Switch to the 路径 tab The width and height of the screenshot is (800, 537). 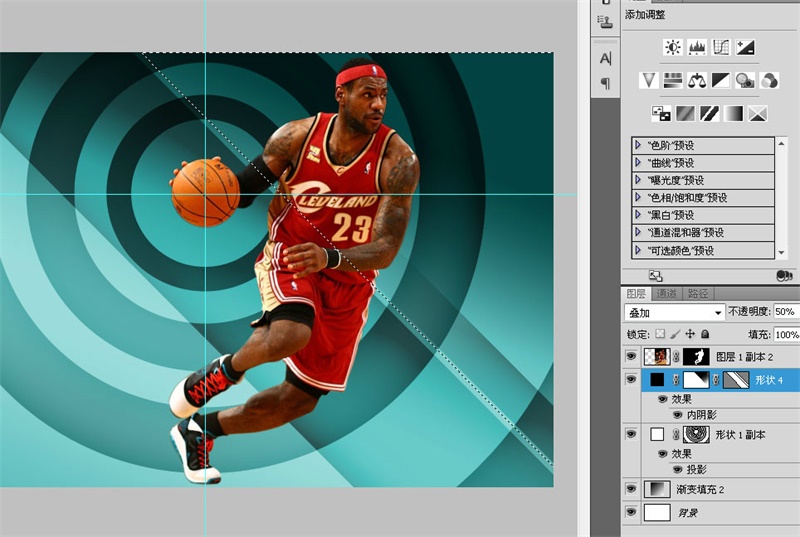coord(698,293)
